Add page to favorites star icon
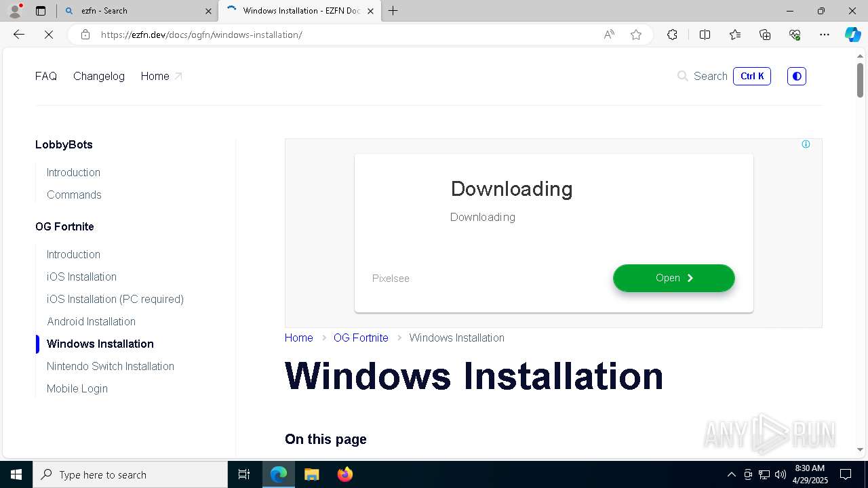Viewport: 868px width, 488px height. tap(636, 35)
